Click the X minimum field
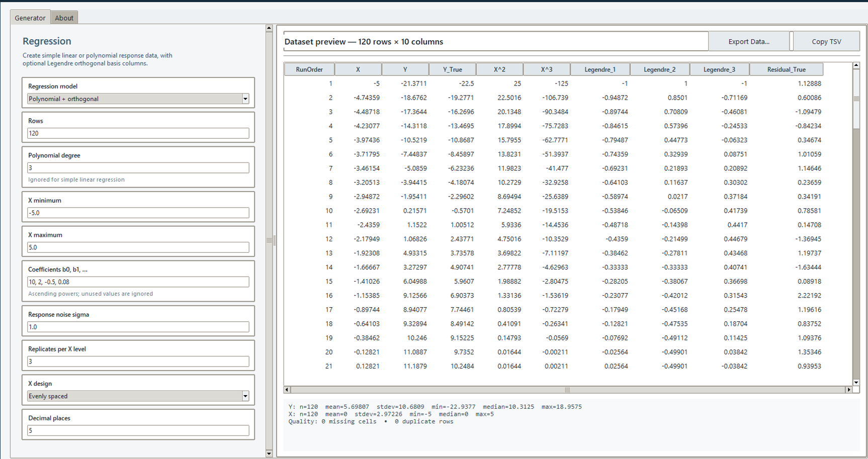 pos(138,213)
